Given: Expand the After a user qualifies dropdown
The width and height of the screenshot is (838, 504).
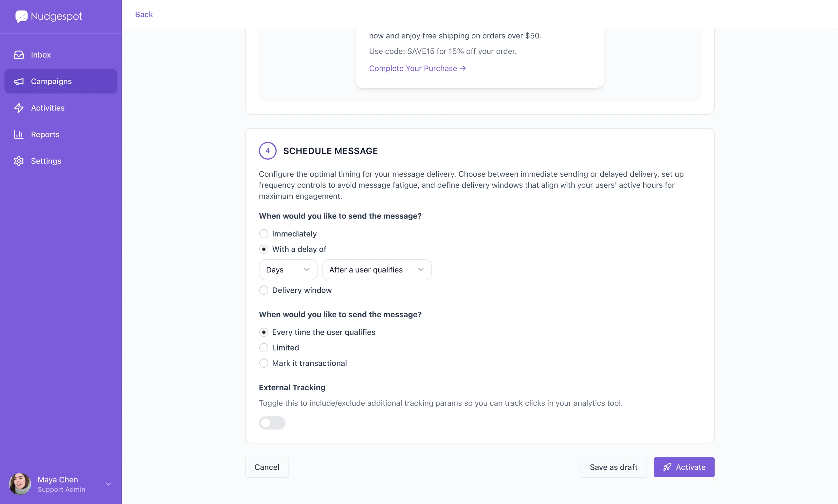Looking at the screenshot, I should pos(376,269).
